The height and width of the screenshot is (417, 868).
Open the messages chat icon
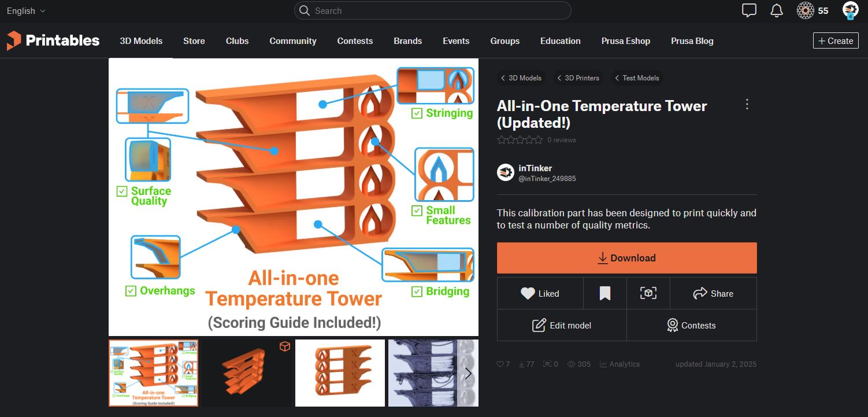pyautogui.click(x=749, y=10)
